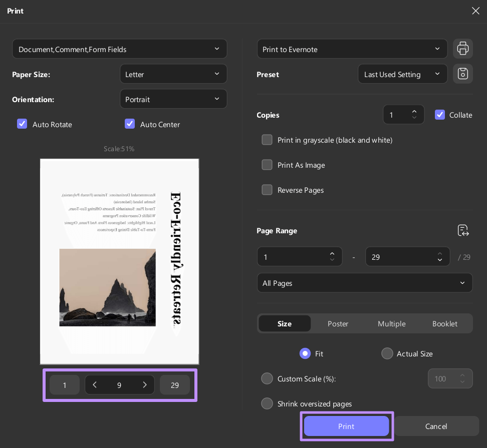Go to the previous preview page arrow
487x448 pixels.
[x=95, y=385]
